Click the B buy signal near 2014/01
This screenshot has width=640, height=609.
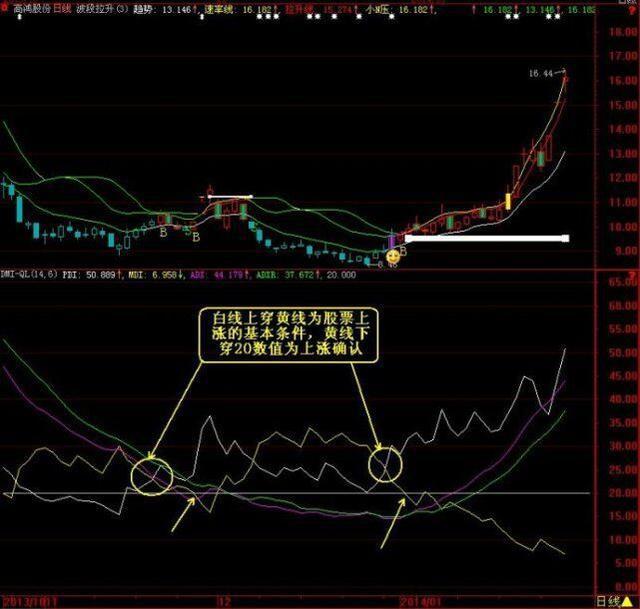point(403,251)
